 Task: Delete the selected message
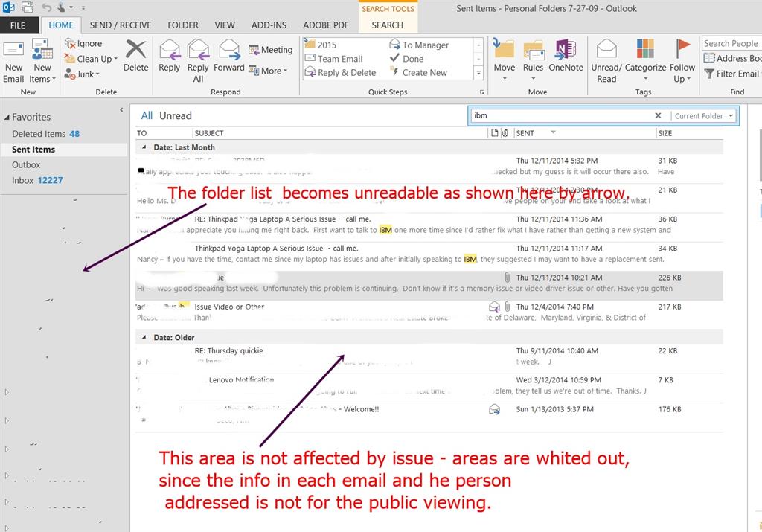click(135, 56)
